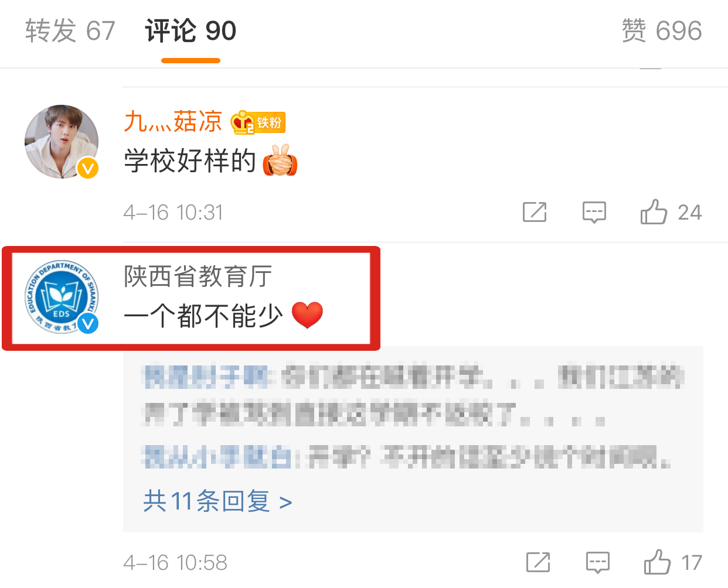
Task: Switch to the 转发 67 tab
Action: (70, 30)
